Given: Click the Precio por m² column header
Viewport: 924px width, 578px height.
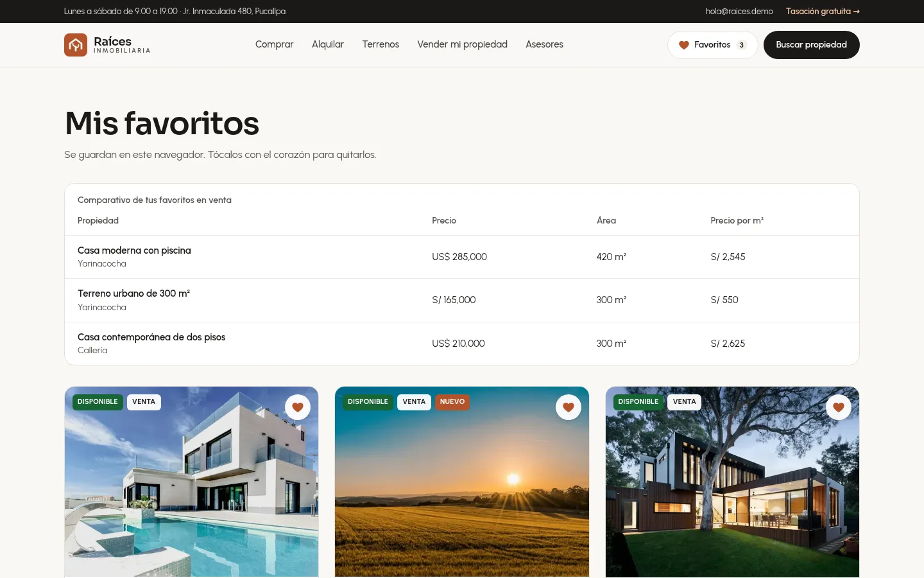Looking at the screenshot, I should pos(737,220).
